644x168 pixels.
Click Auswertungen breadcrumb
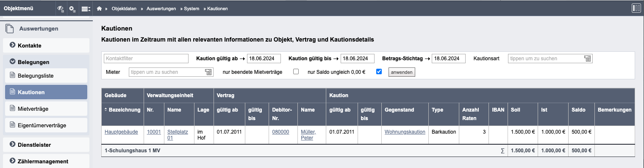161,8
